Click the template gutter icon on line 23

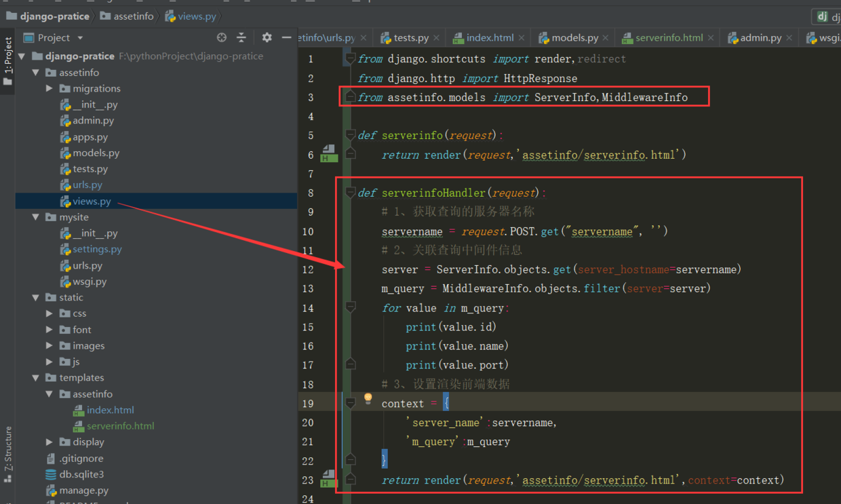point(329,479)
